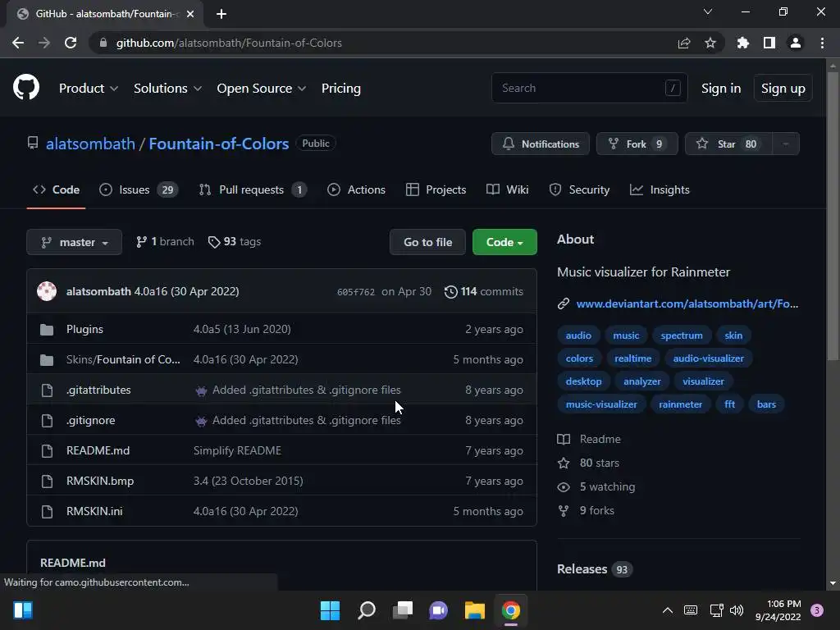Click the audio-visualizer topic tag
Image resolution: width=840 pixels, height=630 pixels.
coord(708,358)
